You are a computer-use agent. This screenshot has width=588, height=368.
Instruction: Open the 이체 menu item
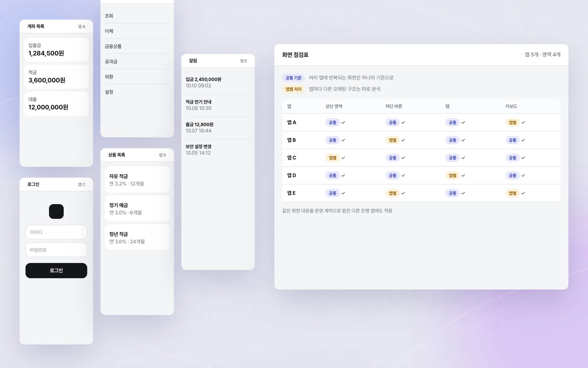click(137, 31)
